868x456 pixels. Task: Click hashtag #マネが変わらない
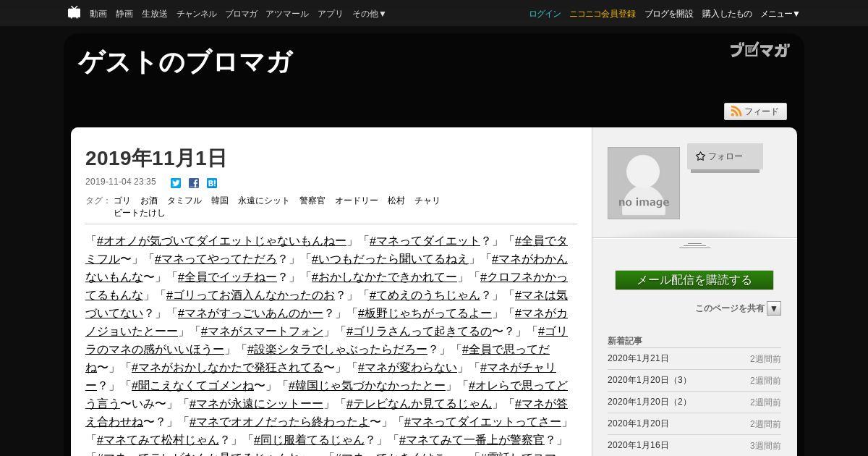(x=407, y=367)
